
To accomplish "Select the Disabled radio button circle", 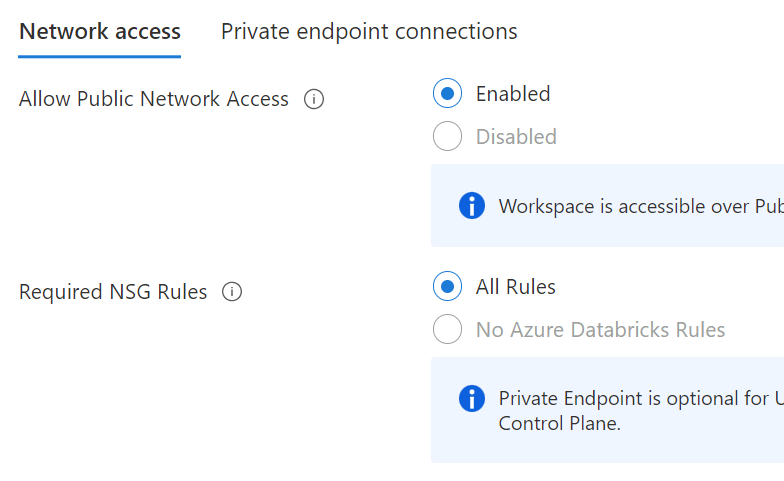I will point(447,136).
